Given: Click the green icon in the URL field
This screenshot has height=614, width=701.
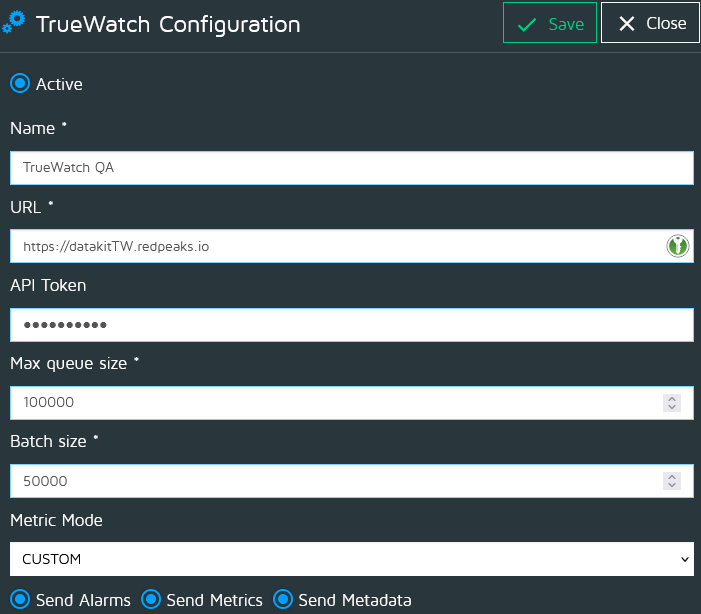Looking at the screenshot, I should pyautogui.click(x=678, y=246).
